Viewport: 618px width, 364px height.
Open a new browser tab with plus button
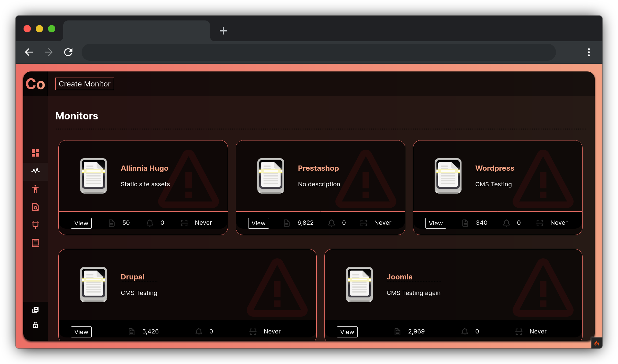pyautogui.click(x=223, y=31)
